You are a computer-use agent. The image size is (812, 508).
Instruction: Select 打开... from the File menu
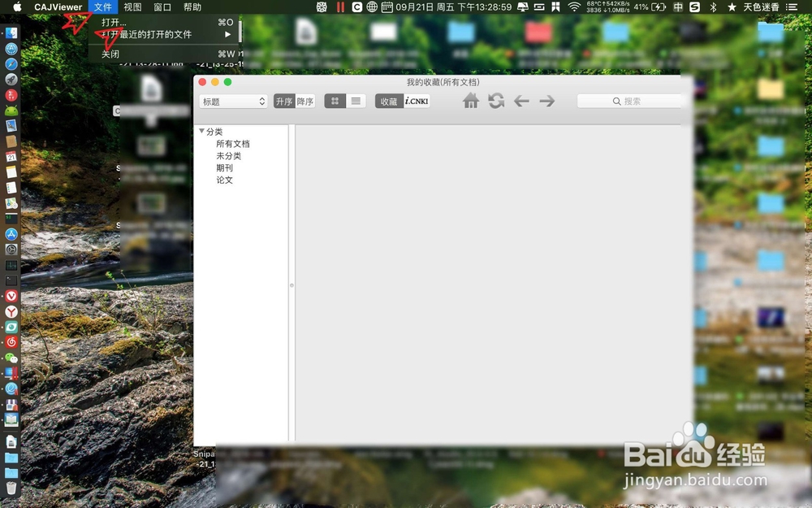114,22
